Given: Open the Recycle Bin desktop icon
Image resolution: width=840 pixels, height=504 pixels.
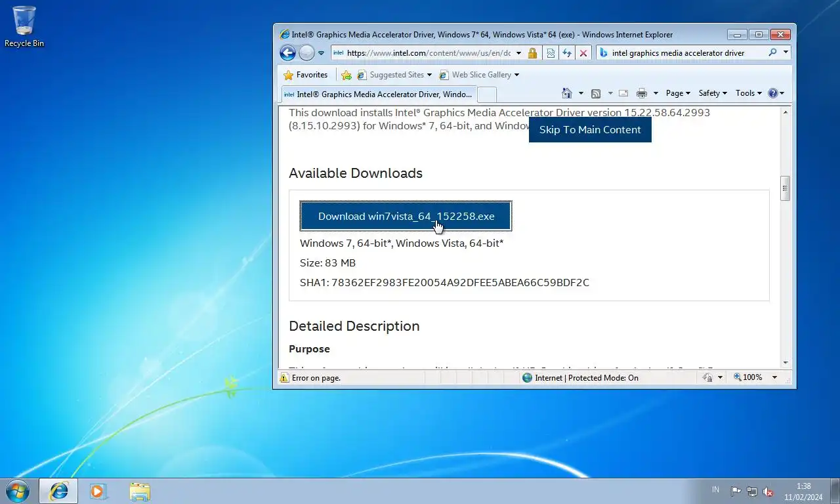Looking at the screenshot, I should tap(24, 27).
